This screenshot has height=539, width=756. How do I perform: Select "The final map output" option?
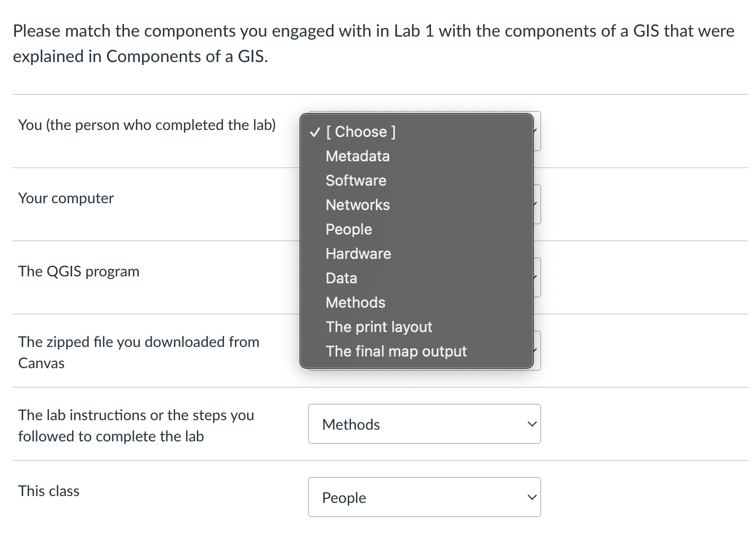click(x=396, y=351)
